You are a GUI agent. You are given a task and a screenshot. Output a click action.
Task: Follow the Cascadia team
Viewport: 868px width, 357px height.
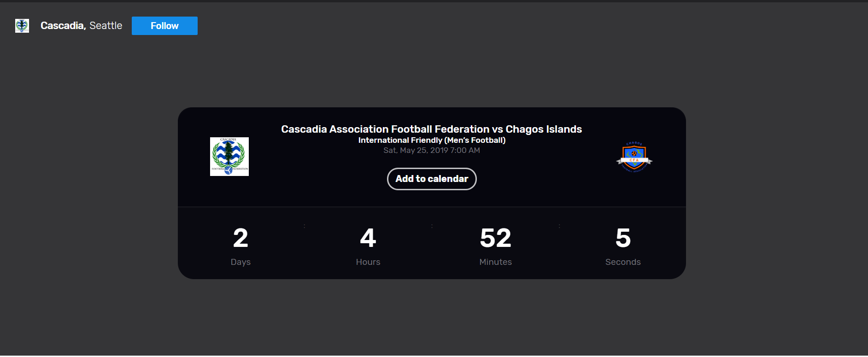coord(164,26)
